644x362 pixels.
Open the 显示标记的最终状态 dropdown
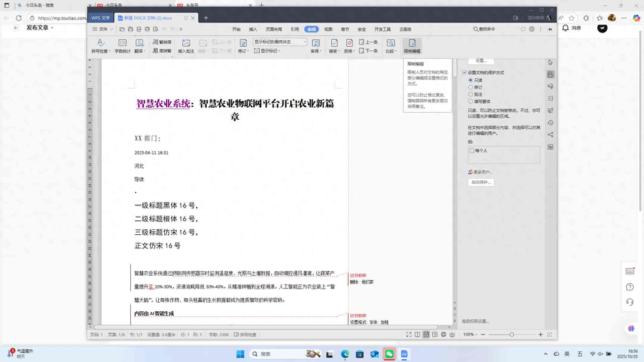point(280,42)
